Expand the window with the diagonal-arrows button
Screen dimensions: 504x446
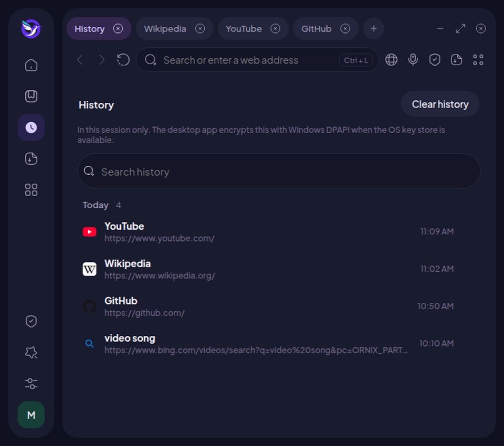pyautogui.click(x=460, y=29)
